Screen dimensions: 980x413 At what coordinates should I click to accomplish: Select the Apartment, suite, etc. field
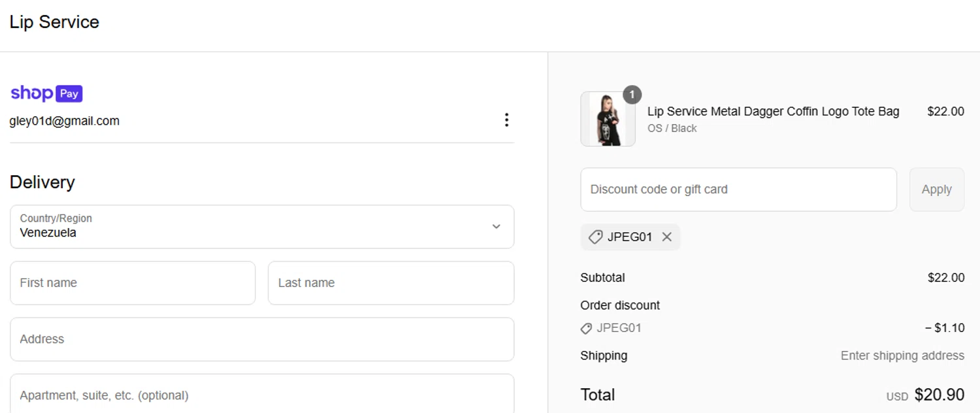click(x=262, y=393)
